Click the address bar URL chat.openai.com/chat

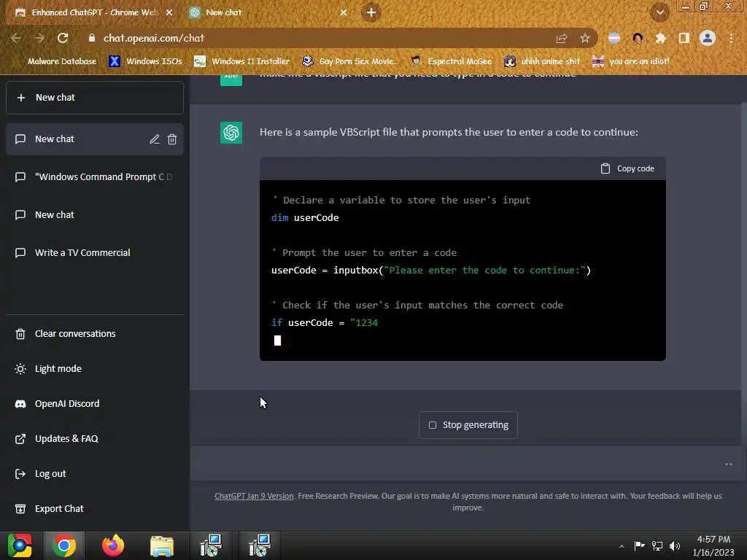pyautogui.click(x=154, y=38)
